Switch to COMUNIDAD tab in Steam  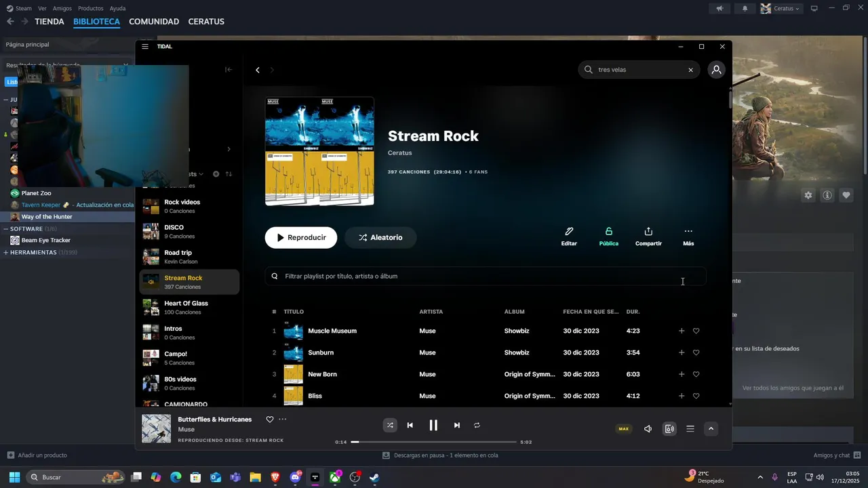(x=154, y=22)
